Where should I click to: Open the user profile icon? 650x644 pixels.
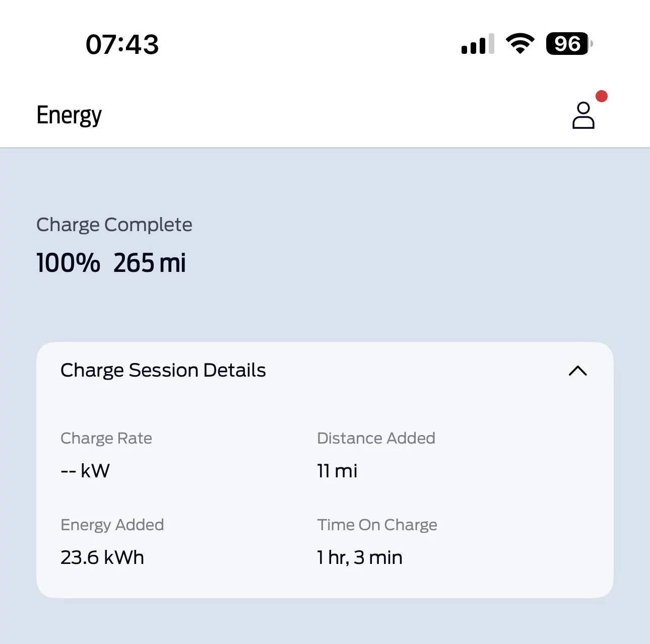(x=583, y=116)
